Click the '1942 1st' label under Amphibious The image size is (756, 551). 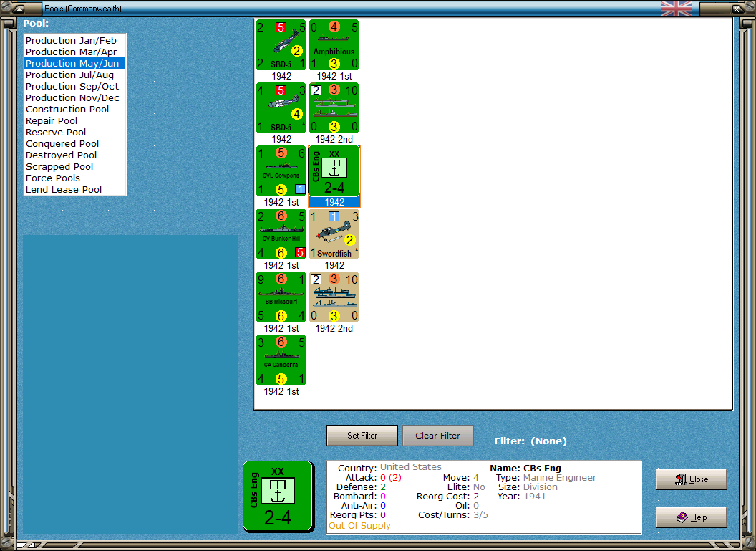(334, 76)
